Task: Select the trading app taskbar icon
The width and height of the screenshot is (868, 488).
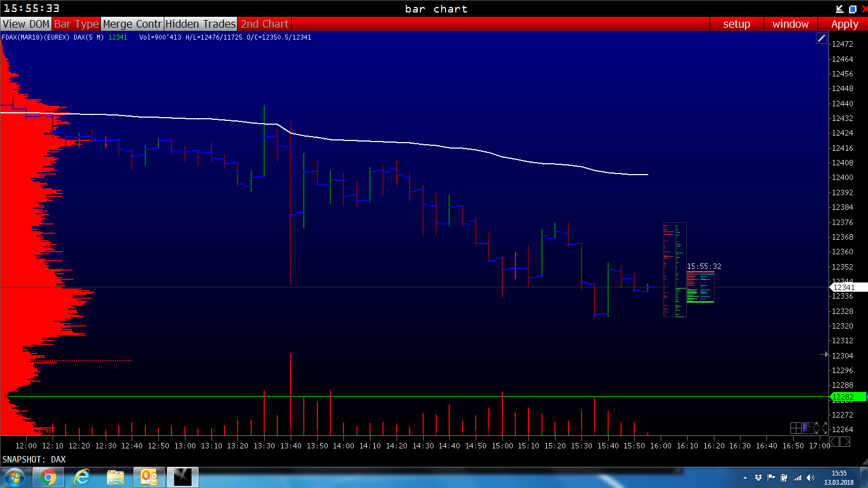Action: pos(183,478)
